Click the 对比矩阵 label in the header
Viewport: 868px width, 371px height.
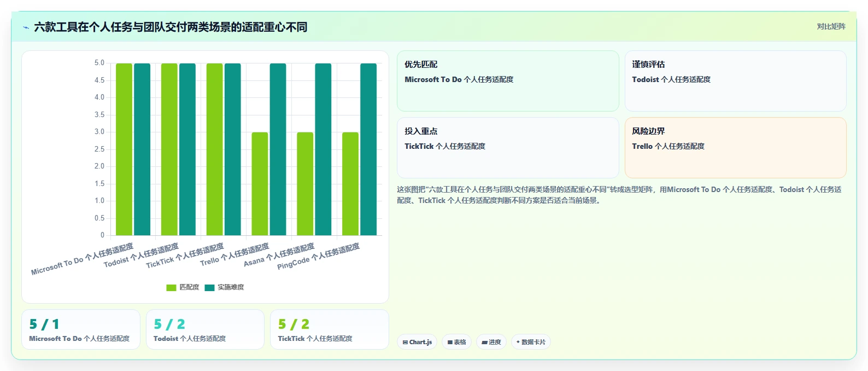pyautogui.click(x=831, y=26)
